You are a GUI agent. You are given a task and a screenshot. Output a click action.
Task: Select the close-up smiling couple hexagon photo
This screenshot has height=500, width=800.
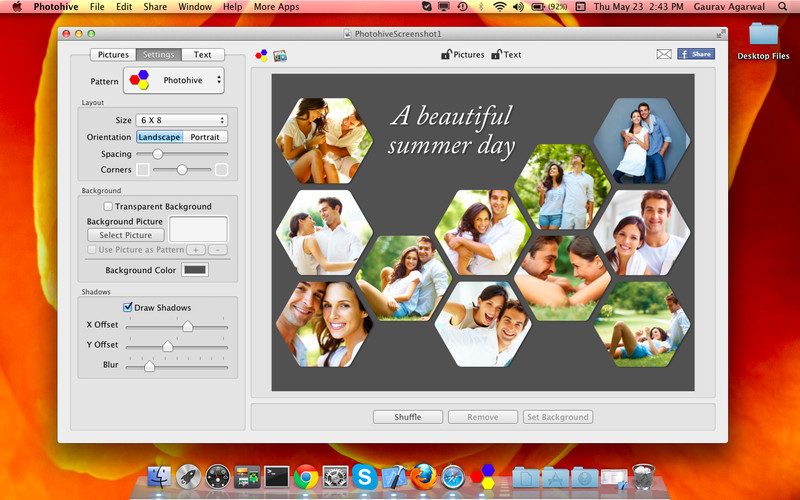(x=324, y=324)
